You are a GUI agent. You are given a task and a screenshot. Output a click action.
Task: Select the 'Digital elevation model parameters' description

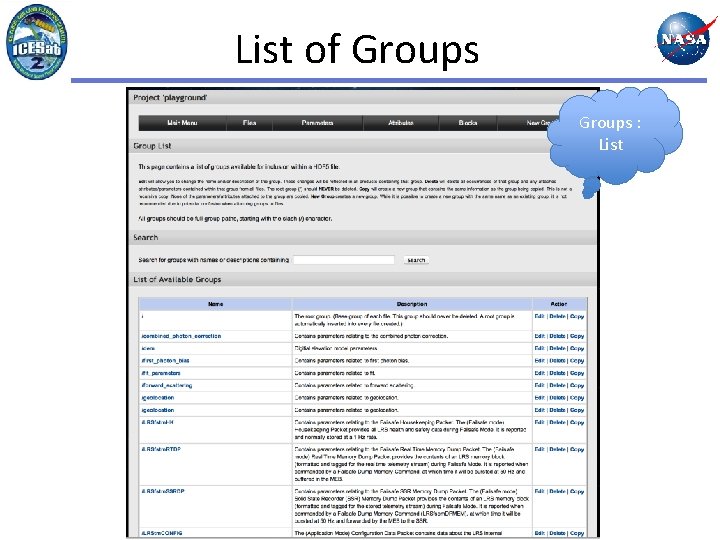click(336, 349)
